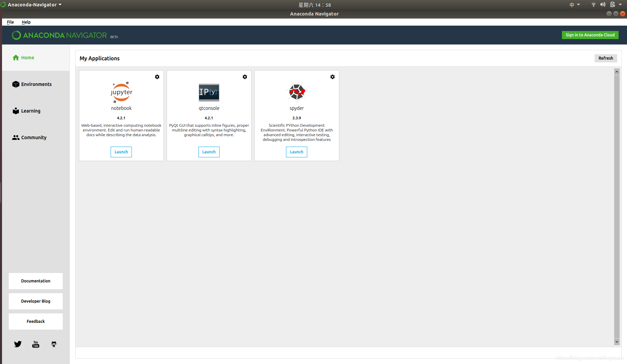Open the Wi-Fi network indicator
The width and height of the screenshot is (627, 364).
593,5
